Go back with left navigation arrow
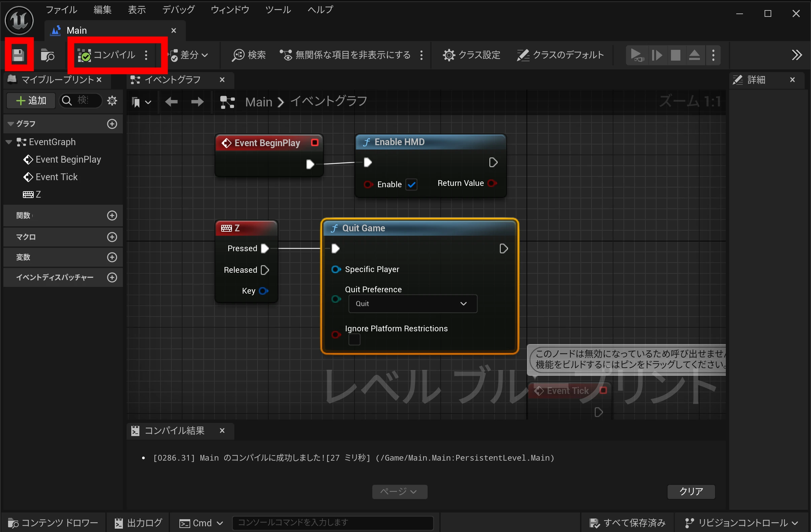 pos(171,102)
